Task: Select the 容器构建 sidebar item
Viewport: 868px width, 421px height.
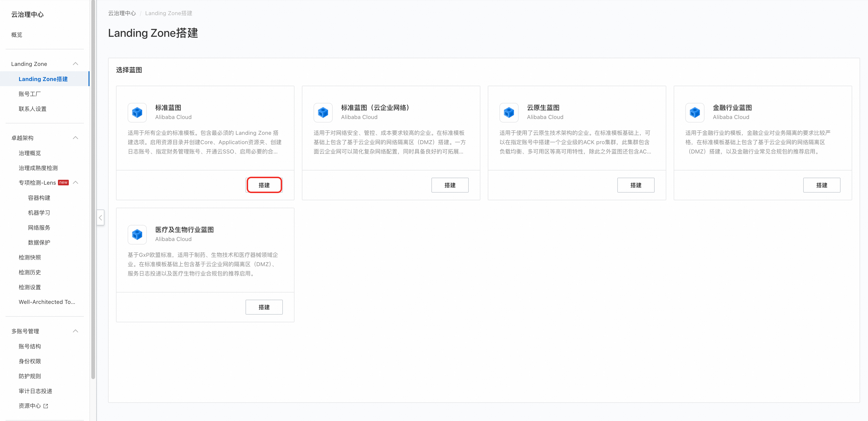Action: point(39,198)
